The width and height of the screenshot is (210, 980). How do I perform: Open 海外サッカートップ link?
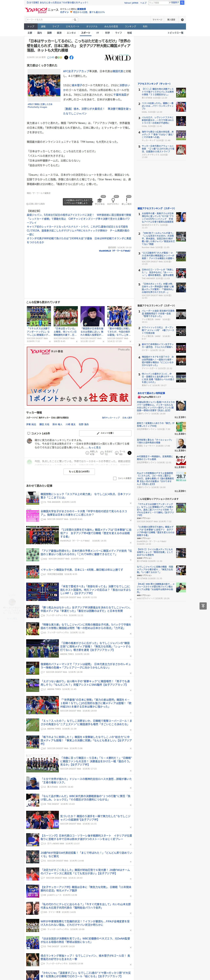[x=111, y=418]
